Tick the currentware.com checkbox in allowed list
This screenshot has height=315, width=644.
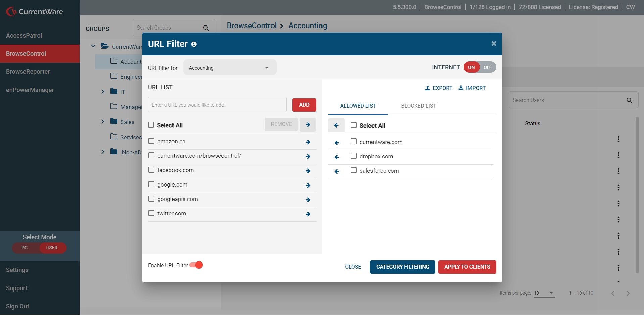point(353,142)
